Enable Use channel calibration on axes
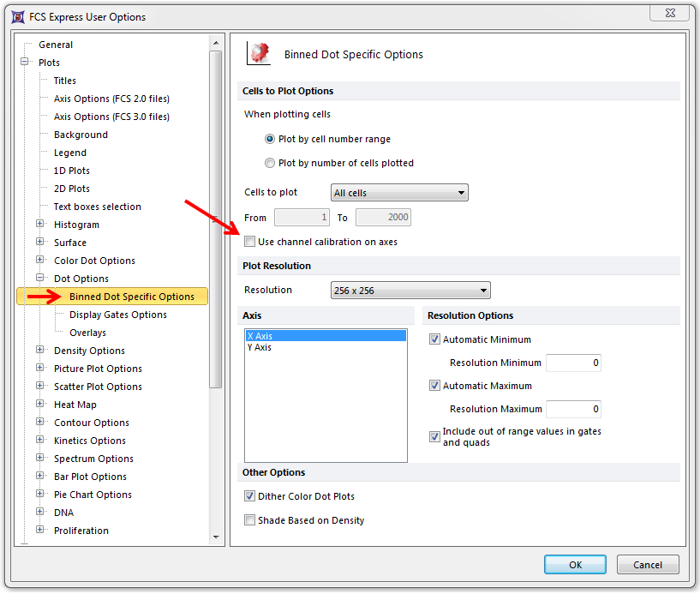This screenshot has width=700, height=594. 250,242
